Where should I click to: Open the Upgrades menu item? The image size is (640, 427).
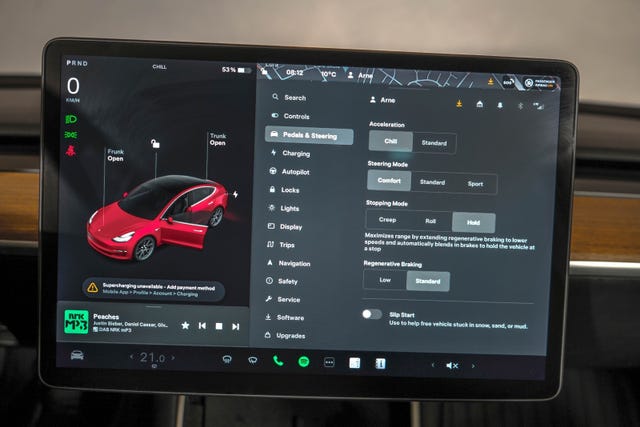click(x=284, y=336)
